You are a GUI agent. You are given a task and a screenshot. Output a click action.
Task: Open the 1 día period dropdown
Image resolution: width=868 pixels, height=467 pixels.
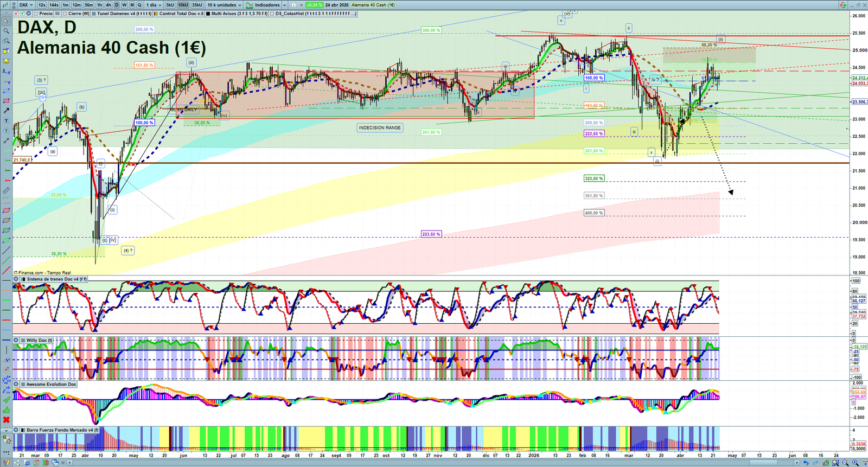tap(154, 5)
